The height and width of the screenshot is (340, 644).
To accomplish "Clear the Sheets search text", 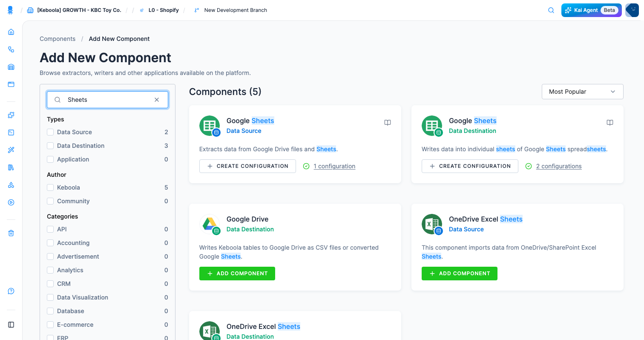I will point(157,100).
